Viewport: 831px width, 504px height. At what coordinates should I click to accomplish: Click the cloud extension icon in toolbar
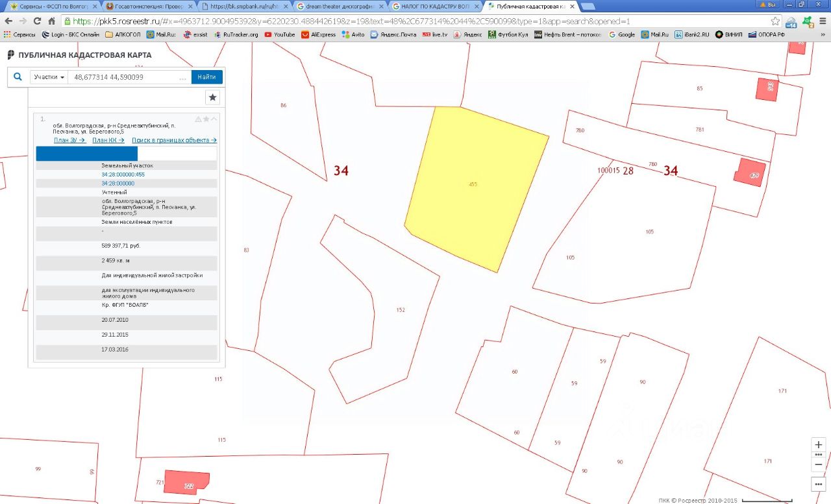pyautogui.click(x=791, y=21)
